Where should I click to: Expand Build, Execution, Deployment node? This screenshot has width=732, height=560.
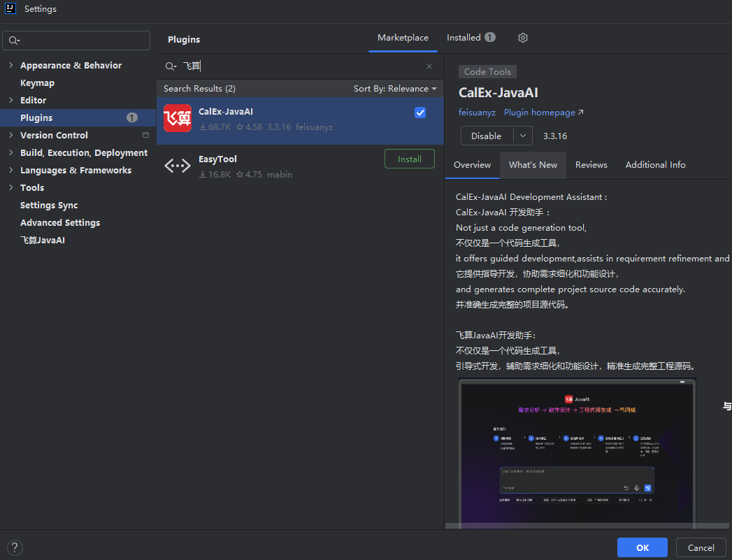click(x=10, y=152)
